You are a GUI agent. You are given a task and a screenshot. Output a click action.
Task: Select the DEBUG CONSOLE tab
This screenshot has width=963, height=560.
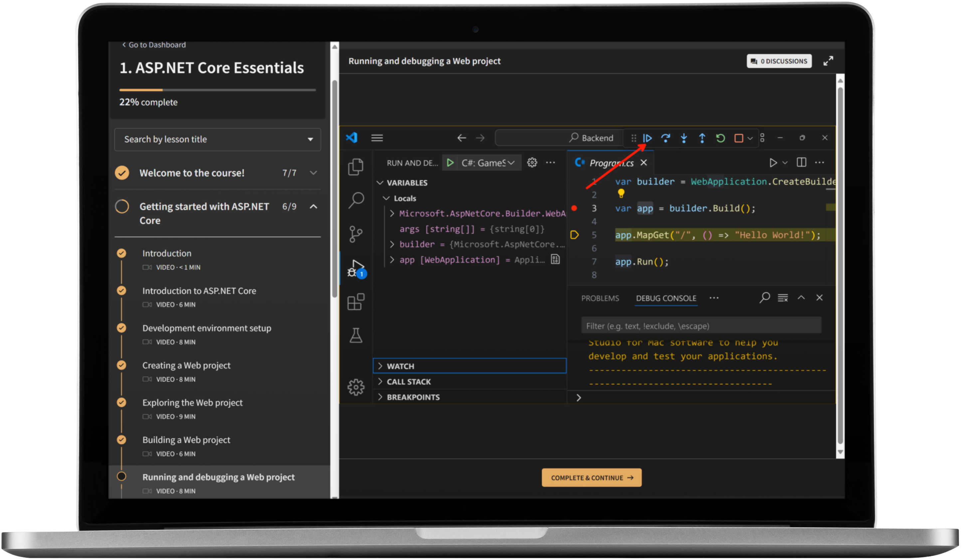666,298
